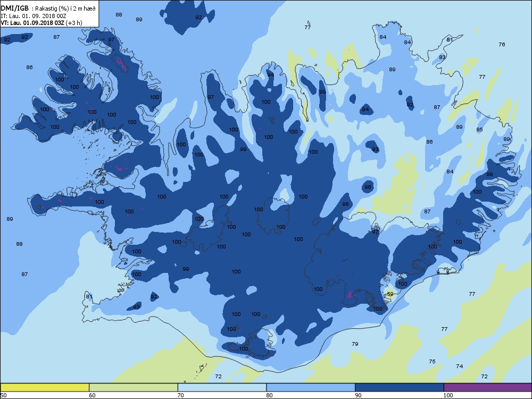Click the "83" humidity value on the map

click(442, 57)
